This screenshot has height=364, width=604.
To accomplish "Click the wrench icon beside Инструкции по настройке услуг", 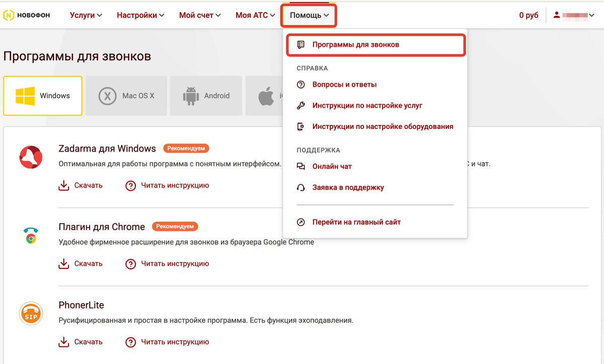I will click(301, 106).
